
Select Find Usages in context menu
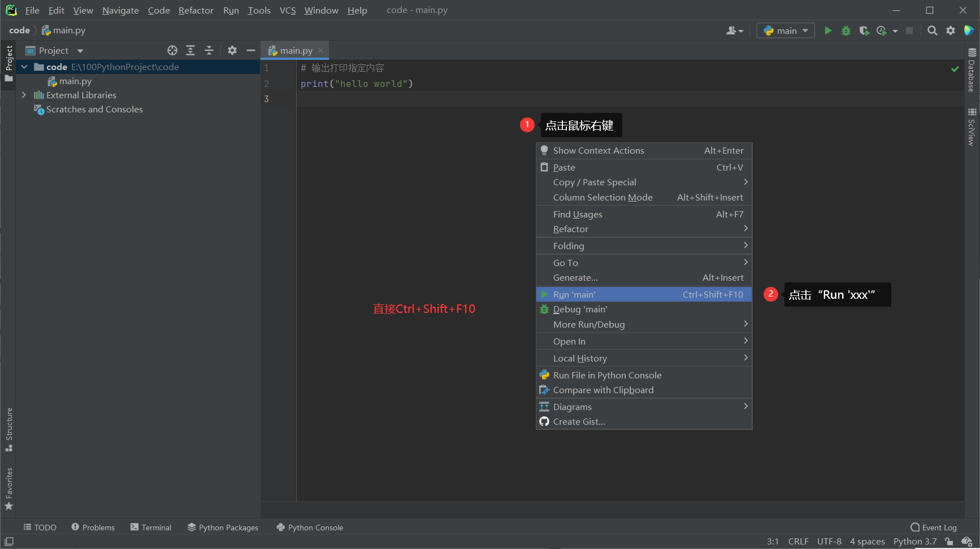point(644,214)
